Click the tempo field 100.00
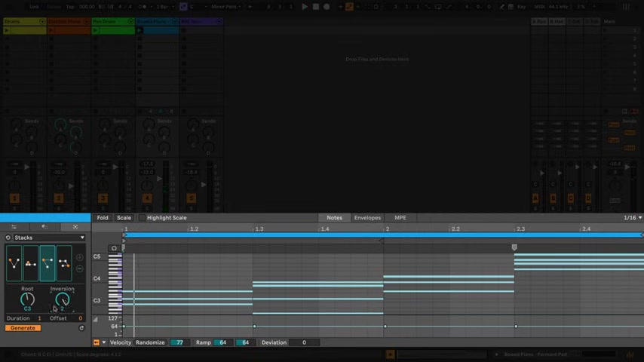 (87, 7)
